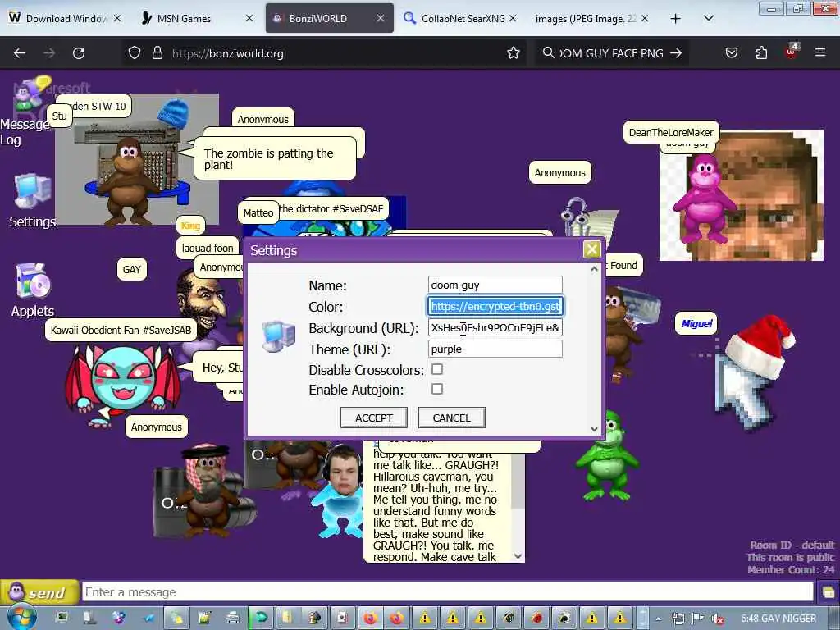Click the CANCEL button
The height and width of the screenshot is (630, 840).
pyautogui.click(x=452, y=418)
